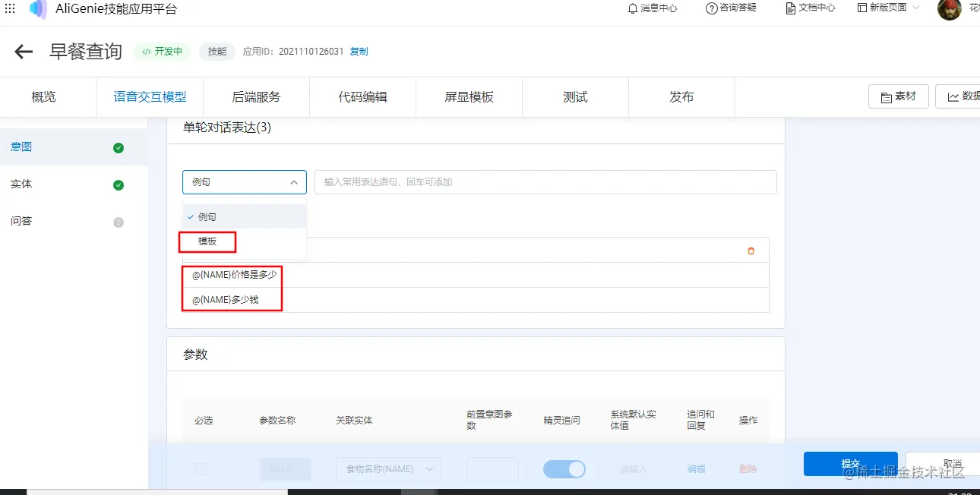980x495 pixels.
Task: Open 咨询答疑 help link
Action: 731,8
